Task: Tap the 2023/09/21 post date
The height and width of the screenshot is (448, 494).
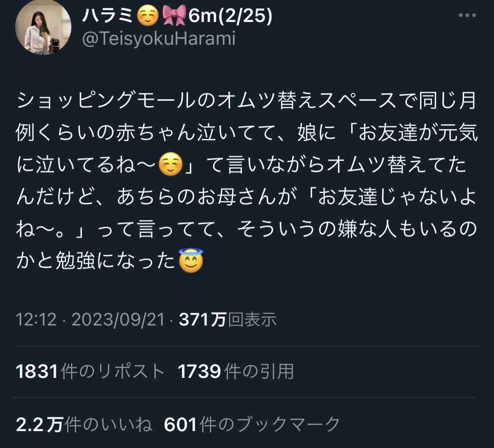Action: click(118, 320)
